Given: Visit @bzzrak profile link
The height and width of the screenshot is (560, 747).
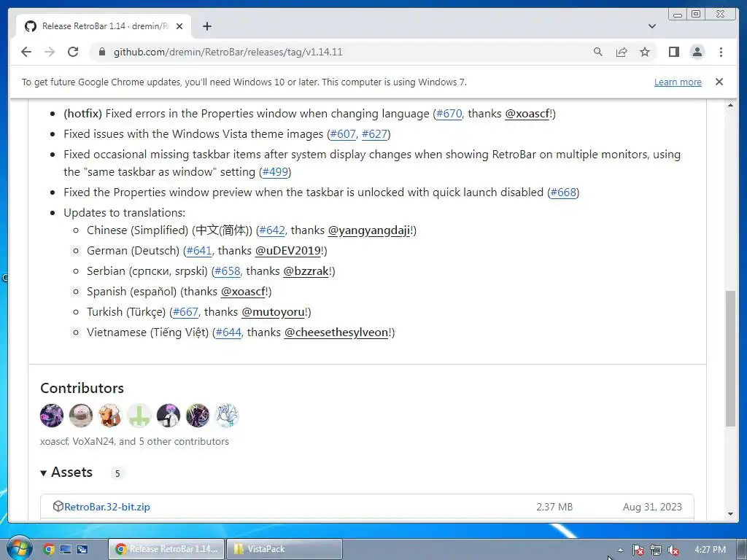Looking at the screenshot, I should (x=306, y=271).
